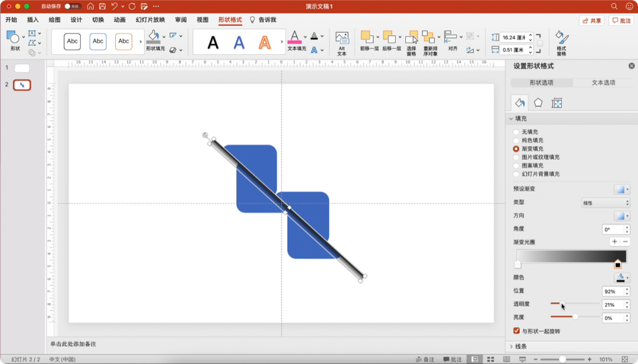Click Bring Forward icon
This screenshot has width=638, height=364.
pyautogui.click(x=367, y=37)
